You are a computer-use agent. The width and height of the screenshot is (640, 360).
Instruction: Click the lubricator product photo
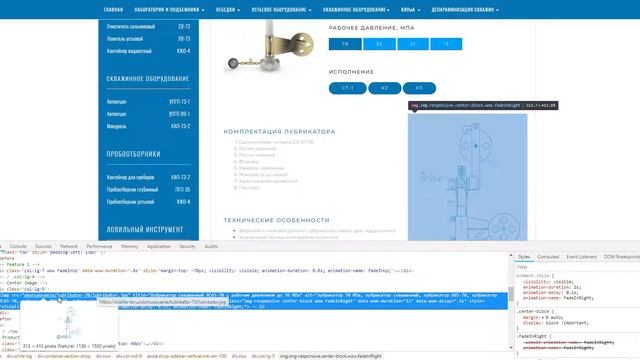[x=269, y=47]
